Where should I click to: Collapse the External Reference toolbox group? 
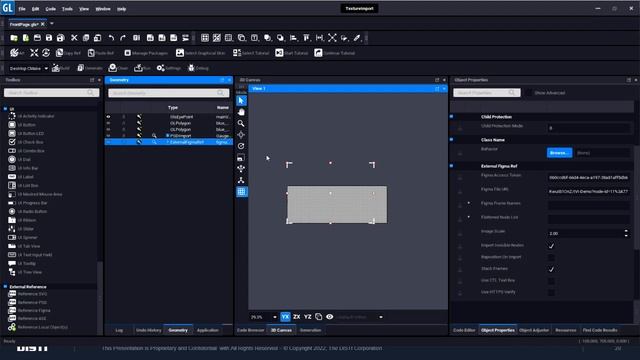5,287
